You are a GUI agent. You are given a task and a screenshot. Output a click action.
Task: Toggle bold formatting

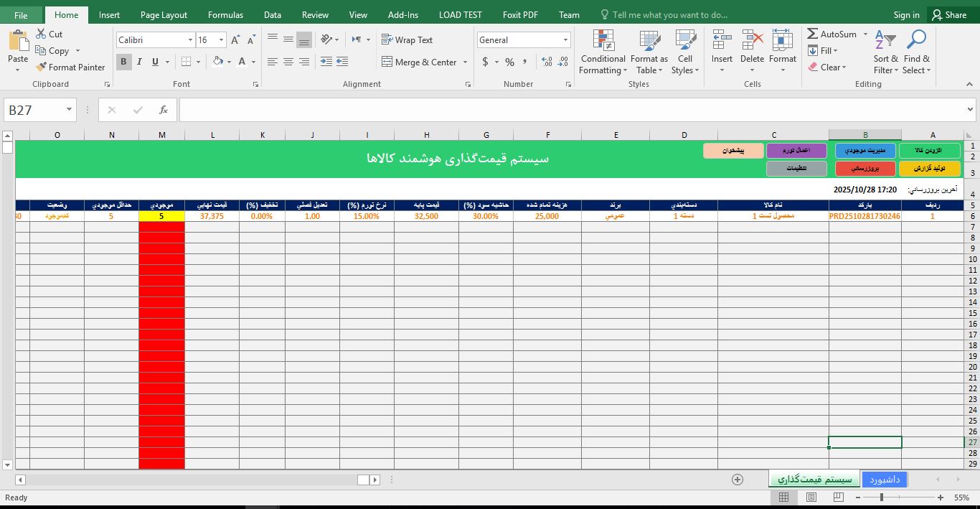pyautogui.click(x=123, y=62)
